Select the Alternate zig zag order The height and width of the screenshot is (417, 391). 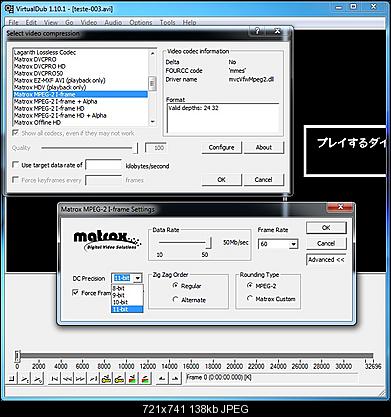175,299
